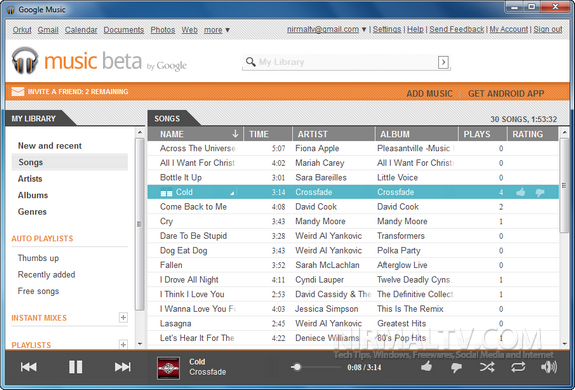Open Artists in the library sidebar

[x=30, y=179]
